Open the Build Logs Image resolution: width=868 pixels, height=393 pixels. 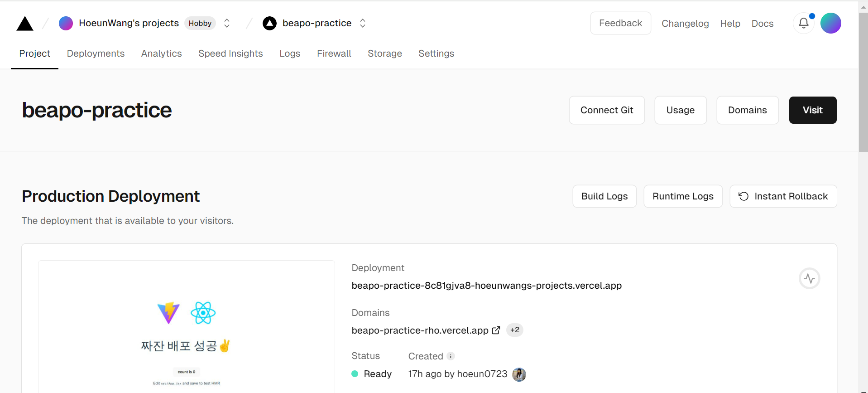point(604,196)
